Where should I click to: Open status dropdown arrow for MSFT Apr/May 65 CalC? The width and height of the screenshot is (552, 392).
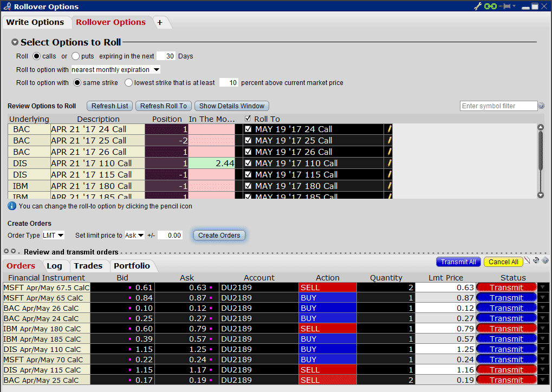[x=542, y=298]
